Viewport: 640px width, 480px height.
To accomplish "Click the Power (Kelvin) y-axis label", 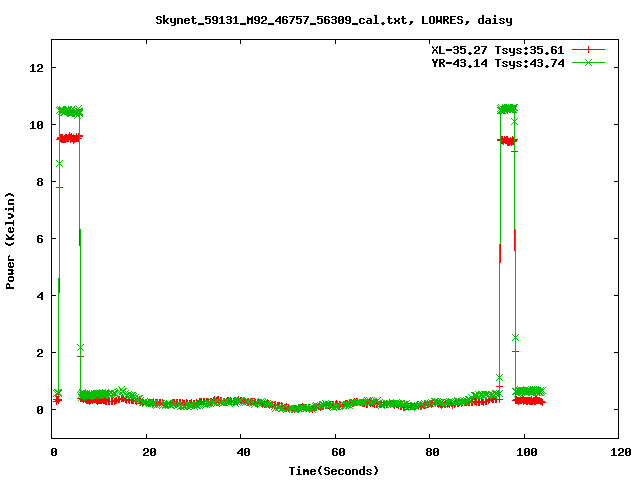I will pos(10,241).
